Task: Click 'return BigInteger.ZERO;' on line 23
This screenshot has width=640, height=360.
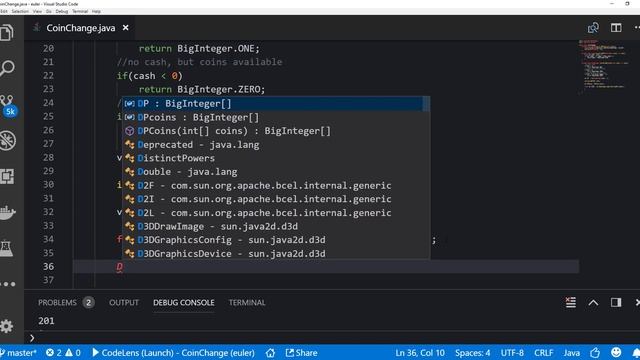Action: [202, 89]
